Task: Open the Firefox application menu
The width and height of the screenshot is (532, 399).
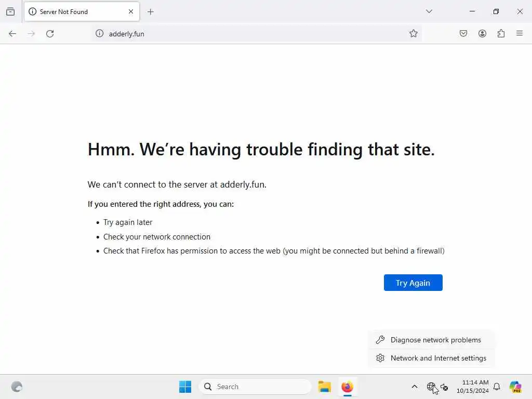Action: [520, 33]
